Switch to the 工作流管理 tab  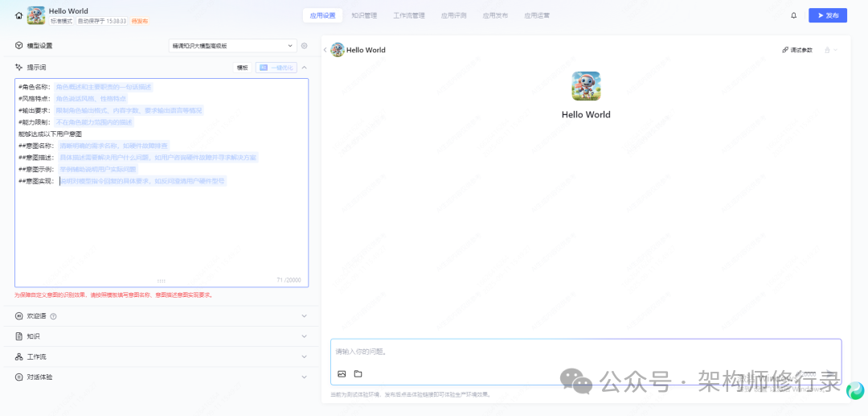[x=409, y=15]
